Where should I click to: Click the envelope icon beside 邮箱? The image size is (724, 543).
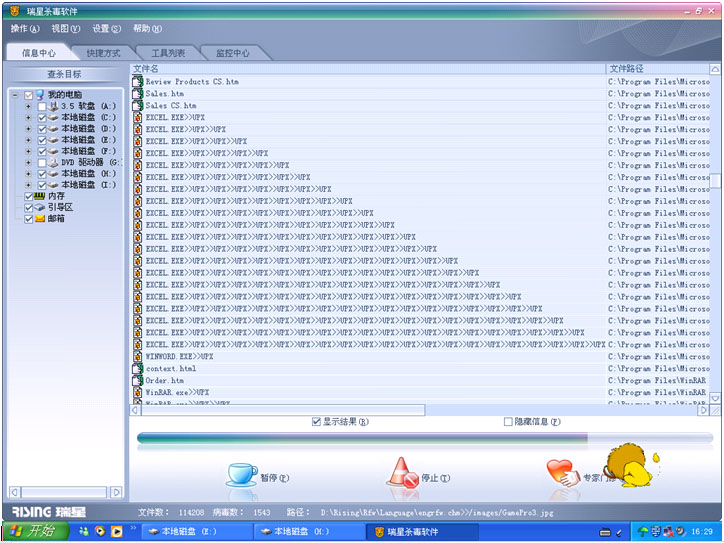[x=40, y=218]
